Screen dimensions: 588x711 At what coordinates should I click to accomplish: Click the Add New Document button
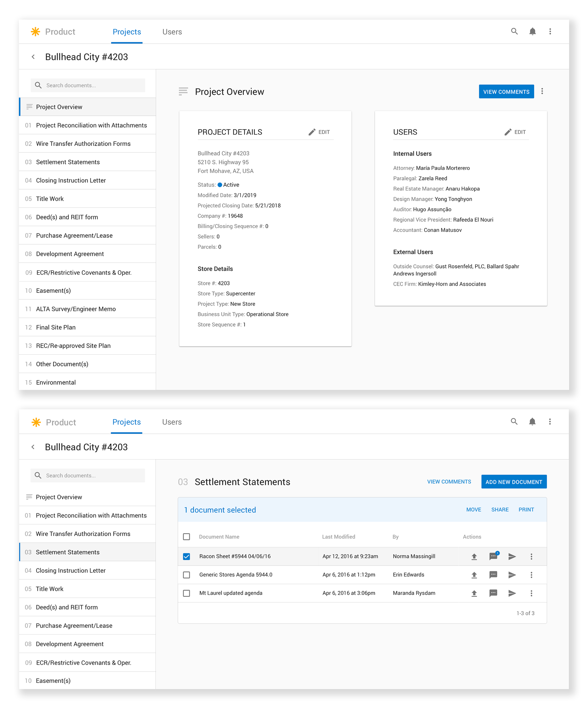click(514, 482)
